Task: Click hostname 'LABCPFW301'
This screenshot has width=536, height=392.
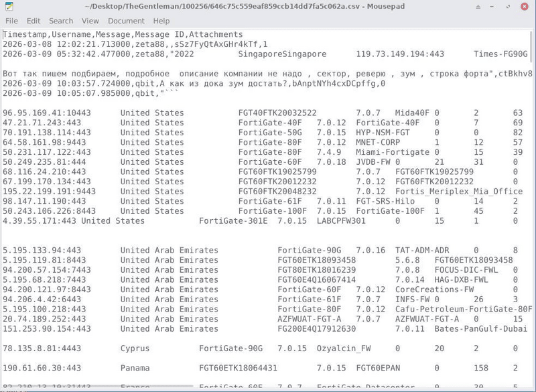Action: 341,221
